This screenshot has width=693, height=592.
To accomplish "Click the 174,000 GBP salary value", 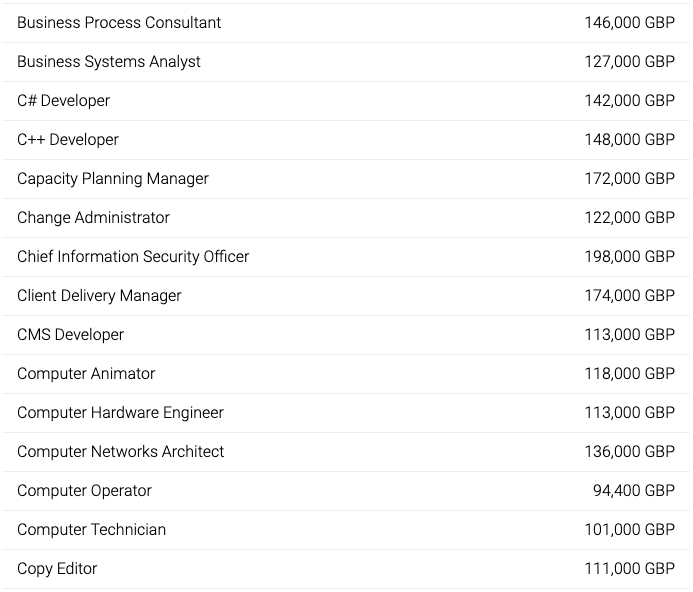I will tap(629, 296).
